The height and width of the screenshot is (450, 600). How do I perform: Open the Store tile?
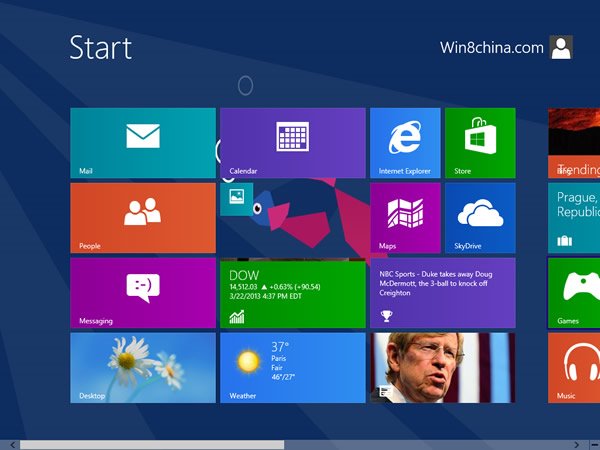(x=480, y=143)
